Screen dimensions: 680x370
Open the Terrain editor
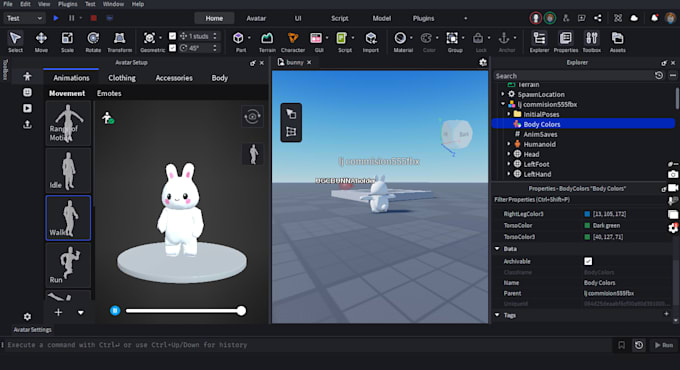[x=267, y=42]
